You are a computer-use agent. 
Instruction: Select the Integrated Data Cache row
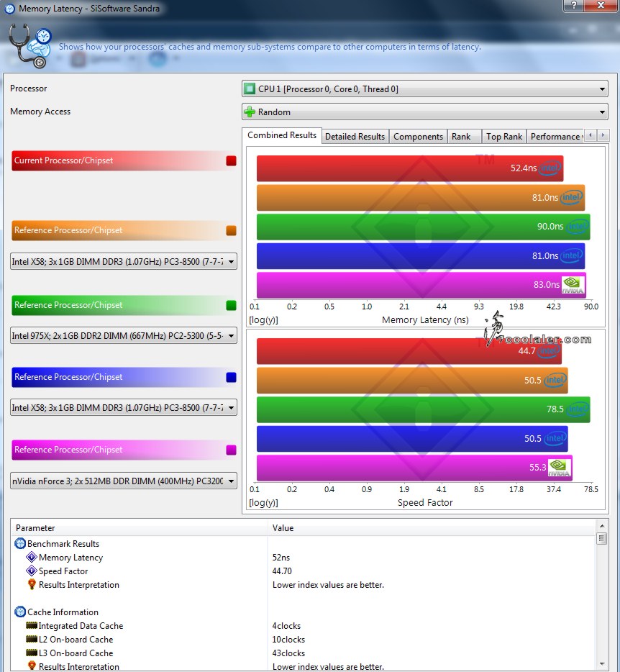[303, 626]
